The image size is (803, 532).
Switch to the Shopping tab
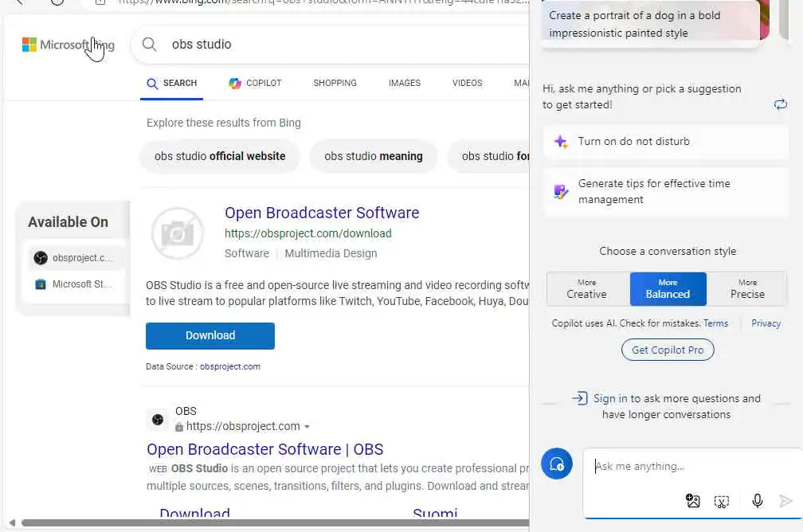[335, 83]
